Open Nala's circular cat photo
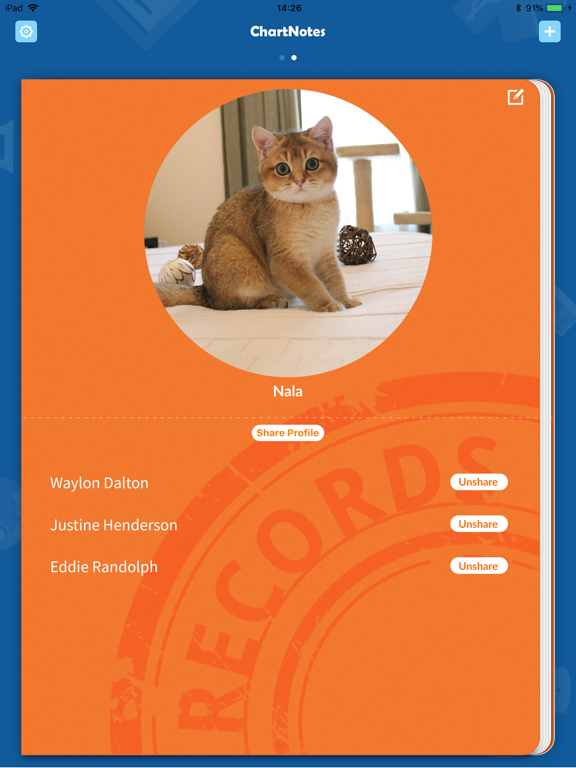The width and height of the screenshot is (576, 768). (x=288, y=233)
